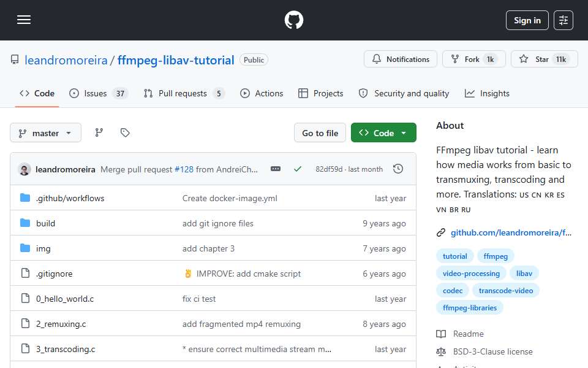
Task: Click the Sign in button
Action: [x=527, y=20]
